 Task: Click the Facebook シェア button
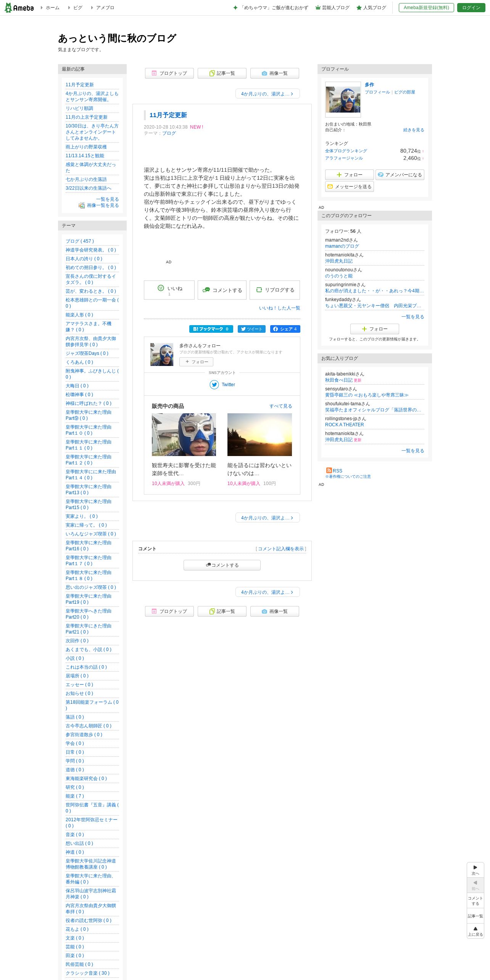click(x=285, y=329)
